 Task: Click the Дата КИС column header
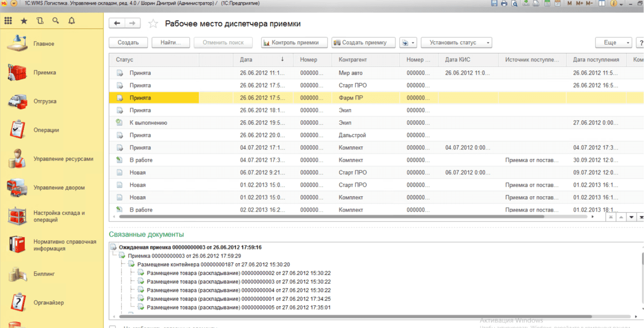pyautogui.click(x=468, y=59)
